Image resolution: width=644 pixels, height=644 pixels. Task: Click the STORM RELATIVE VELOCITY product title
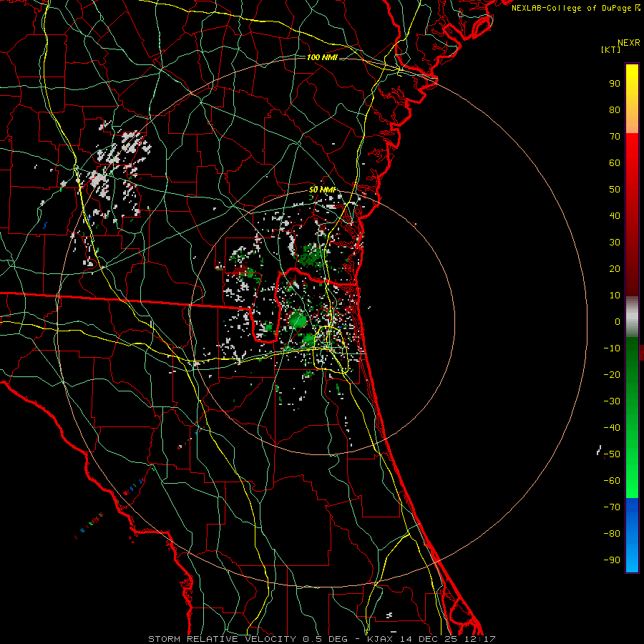(222, 639)
